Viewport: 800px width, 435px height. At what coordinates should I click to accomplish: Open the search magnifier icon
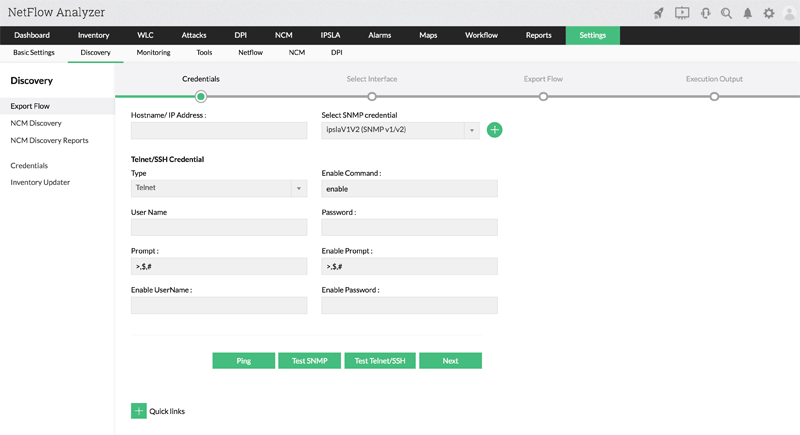click(x=726, y=13)
